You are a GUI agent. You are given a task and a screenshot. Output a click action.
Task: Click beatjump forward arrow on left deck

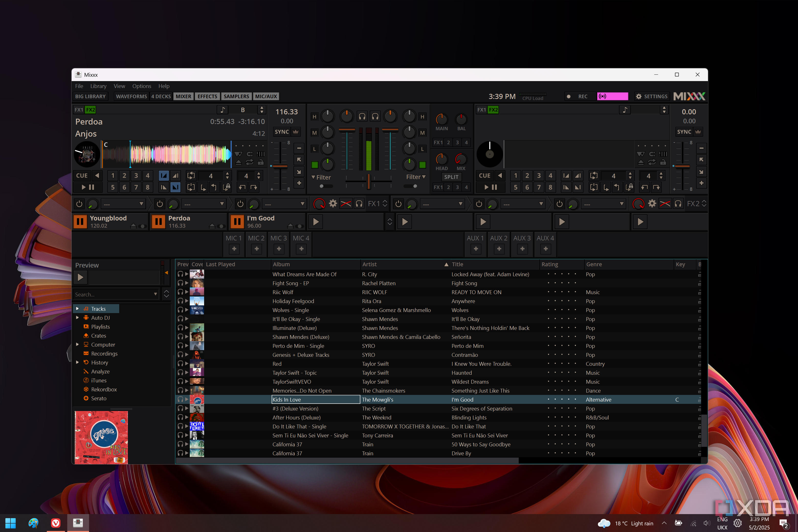(254, 187)
